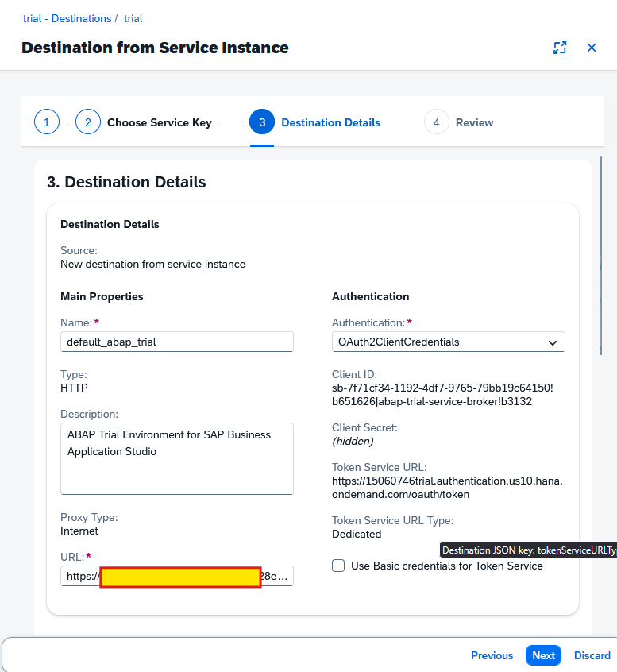
Task: Click 'New destination from service instance' text
Action: point(153,264)
